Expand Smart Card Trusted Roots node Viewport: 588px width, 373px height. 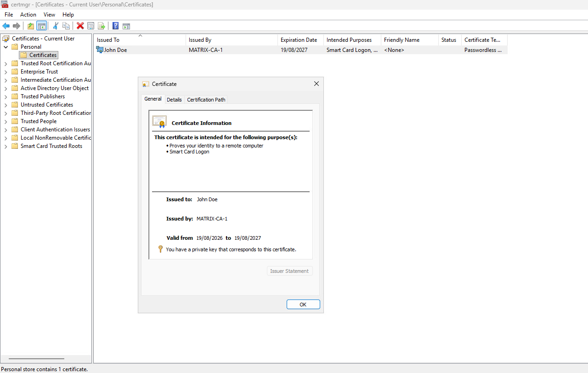[x=6, y=146]
